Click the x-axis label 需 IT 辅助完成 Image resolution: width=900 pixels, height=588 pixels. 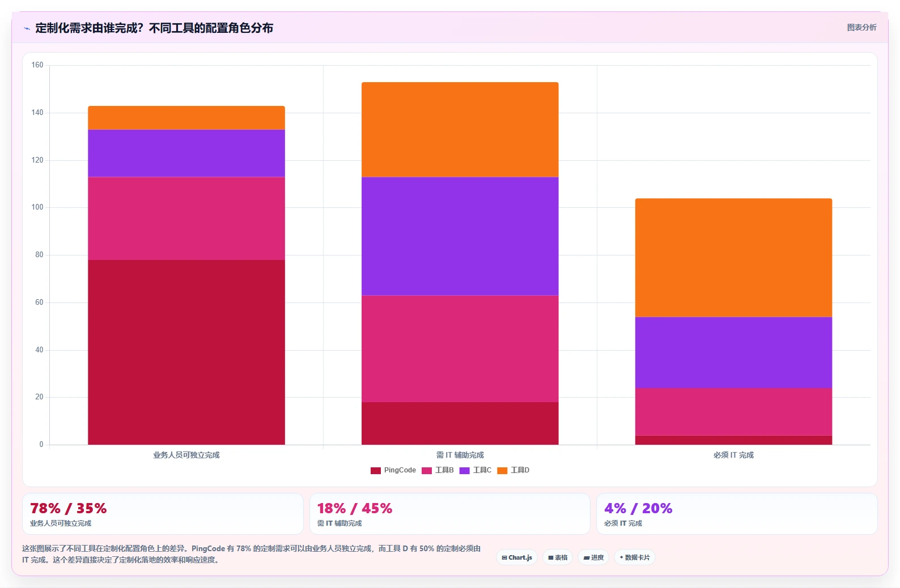[x=460, y=455]
